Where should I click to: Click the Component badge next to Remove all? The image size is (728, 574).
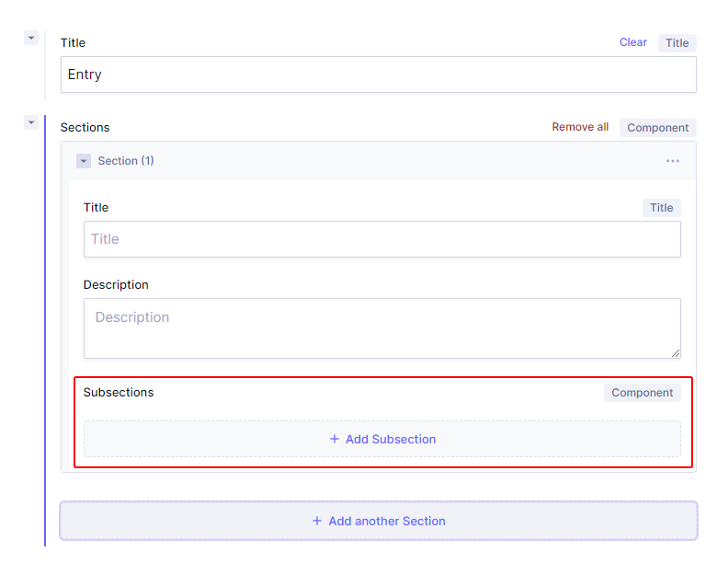pos(657,128)
